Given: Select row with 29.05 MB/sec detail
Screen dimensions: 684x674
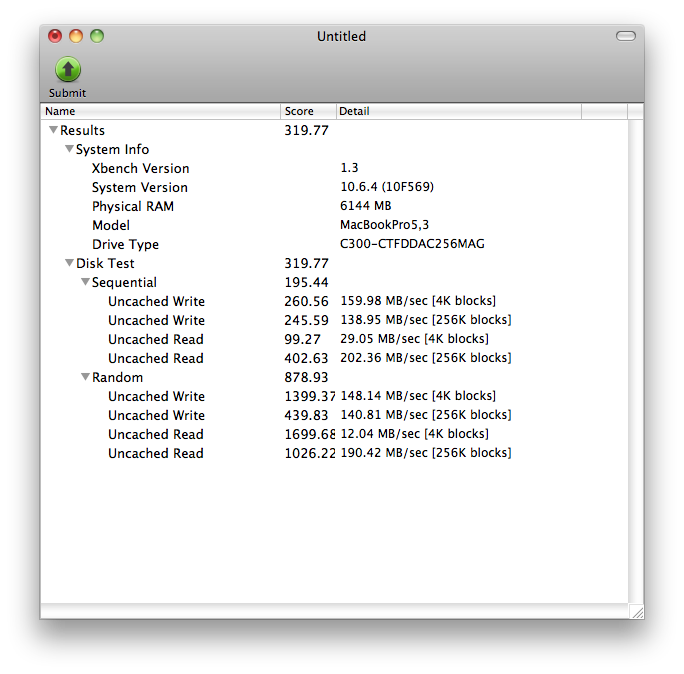Looking at the screenshot, I should 335,339.
